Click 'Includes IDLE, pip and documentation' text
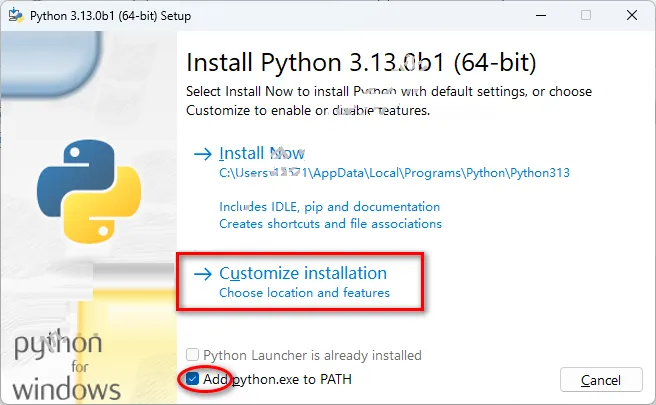Screen dimensions: 656x405 coord(329,207)
